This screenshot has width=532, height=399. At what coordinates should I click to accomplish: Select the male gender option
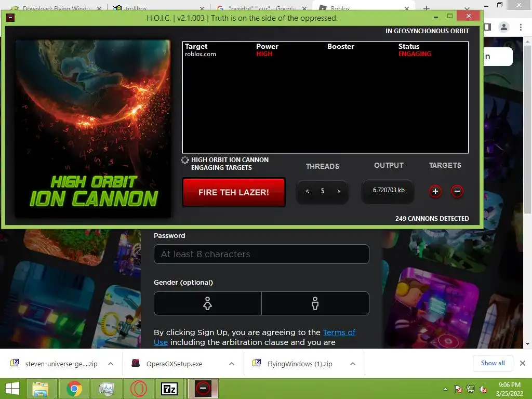[x=315, y=303]
